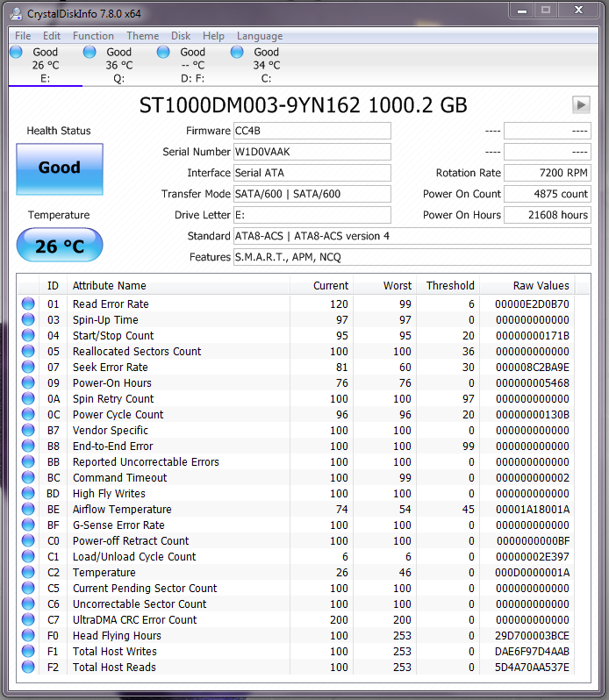Click raw value 00000E2D0B70
The image size is (609, 700).
(532, 304)
